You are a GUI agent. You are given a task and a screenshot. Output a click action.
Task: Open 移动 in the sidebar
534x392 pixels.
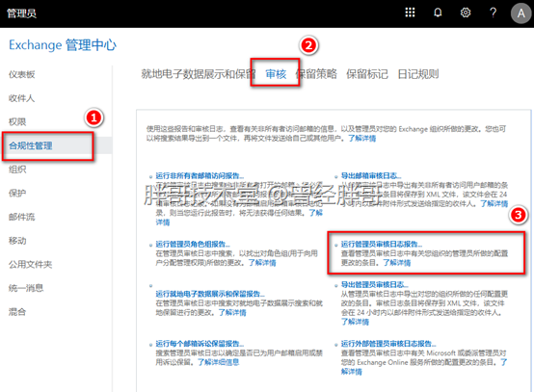[17, 241]
